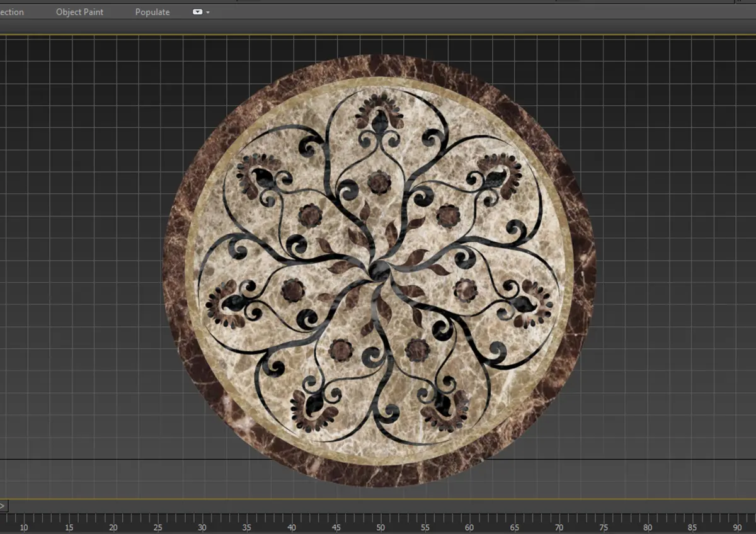Jump to frame 75 on the timeline
756x534 pixels.
[604, 526]
